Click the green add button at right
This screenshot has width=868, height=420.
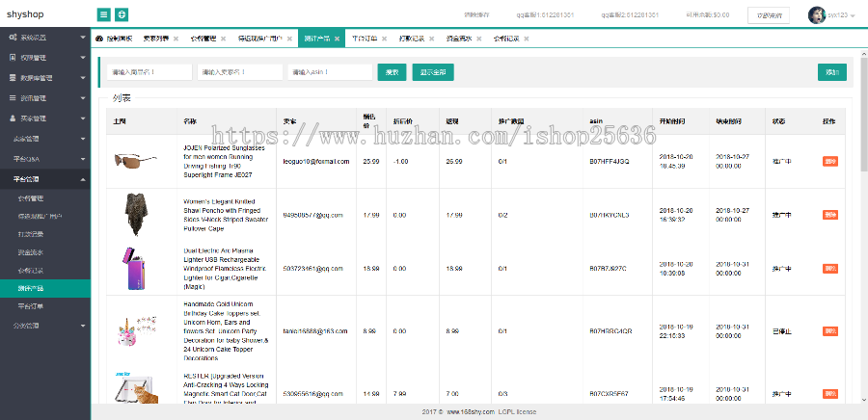pos(831,72)
